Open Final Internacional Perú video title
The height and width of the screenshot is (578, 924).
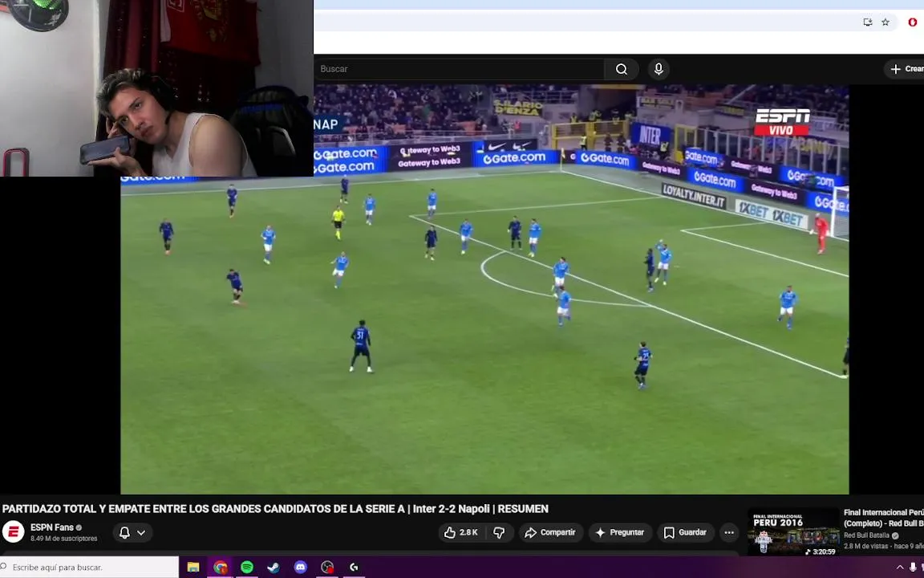tap(883, 518)
